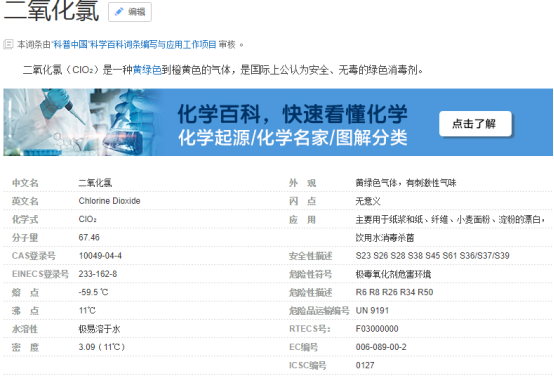Click the EINECS登录号 label
Viewport: 554px width, 376px height.
pos(40,274)
